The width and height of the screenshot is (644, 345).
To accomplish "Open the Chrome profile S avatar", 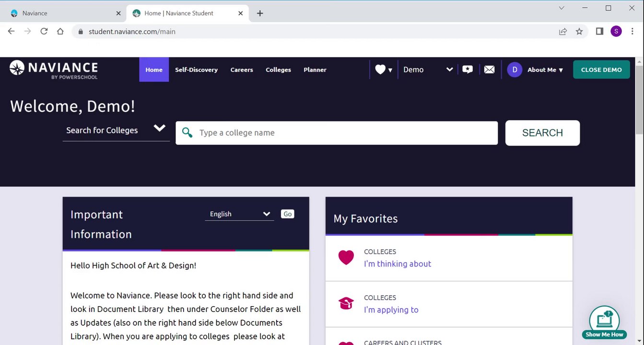I will pyautogui.click(x=616, y=31).
